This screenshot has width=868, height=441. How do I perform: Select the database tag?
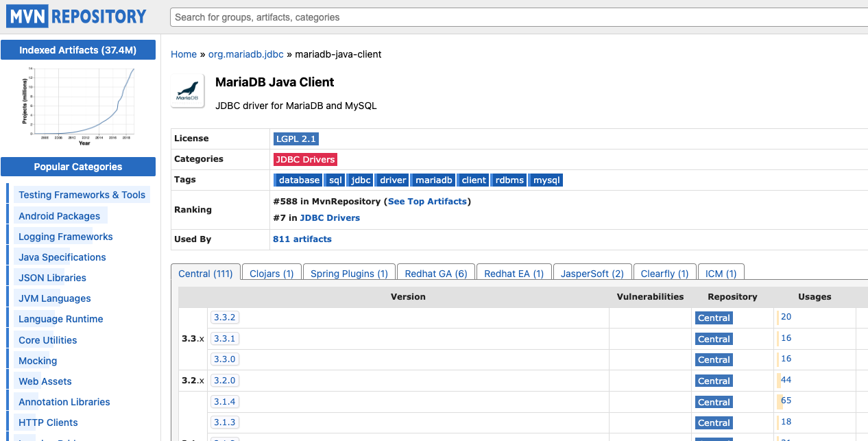click(x=297, y=180)
